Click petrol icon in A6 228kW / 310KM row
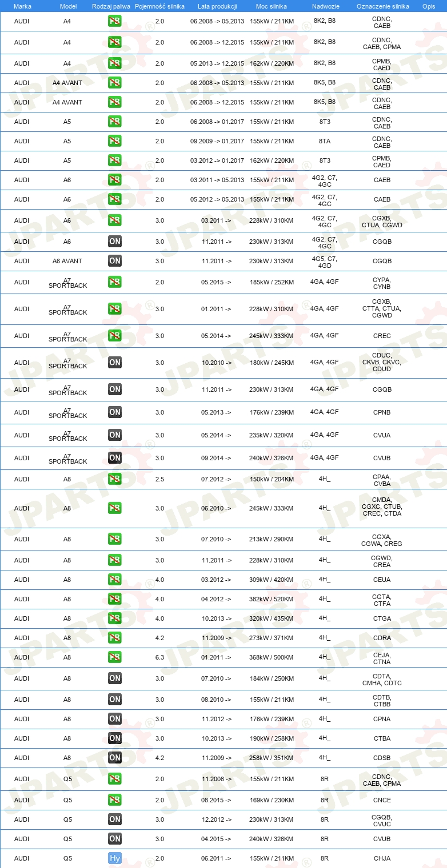 point(115,220)
